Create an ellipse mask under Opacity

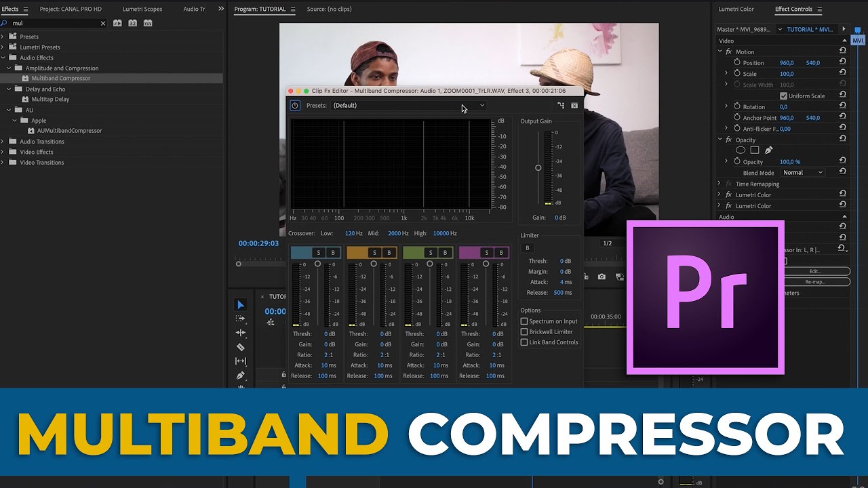(741, 150)
